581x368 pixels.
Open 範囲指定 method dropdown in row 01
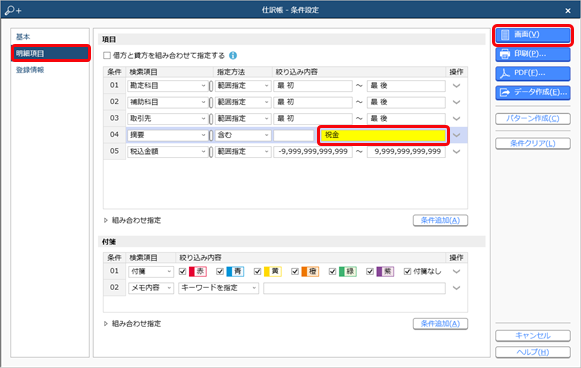243,86
